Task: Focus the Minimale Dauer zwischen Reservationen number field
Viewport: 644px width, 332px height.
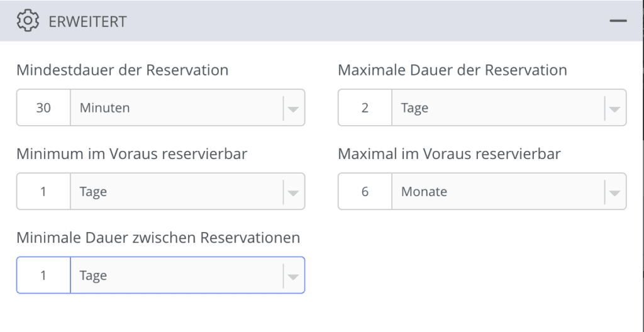Action: 43,275
